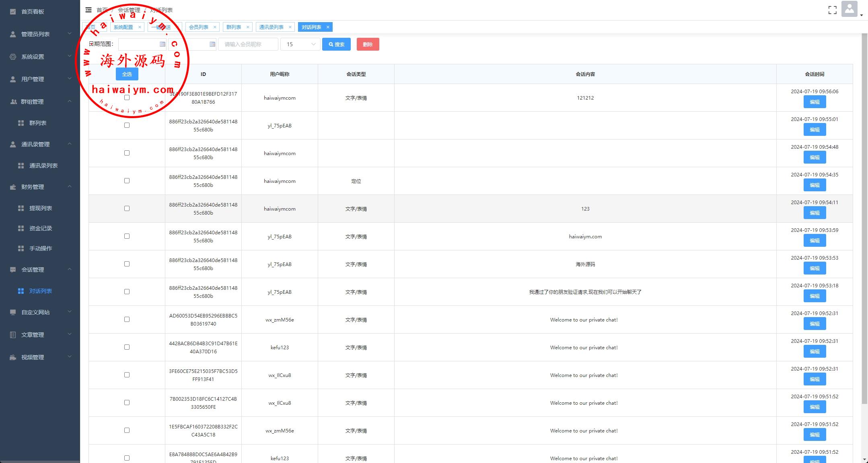868x463 pixels.
Task: Tick checkbox for the 海外源码 message row
Action: [x=127, y=264]
